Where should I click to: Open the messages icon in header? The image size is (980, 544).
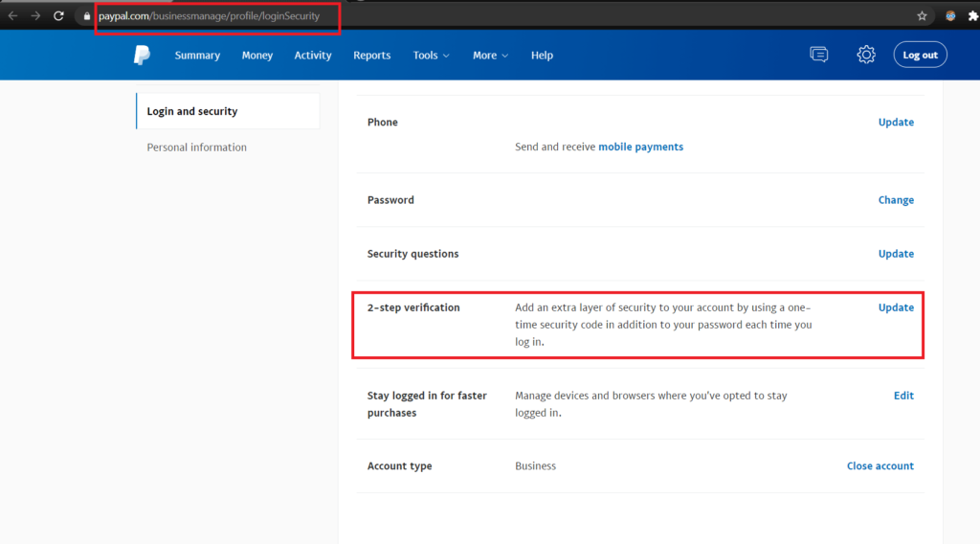[819, 55]
